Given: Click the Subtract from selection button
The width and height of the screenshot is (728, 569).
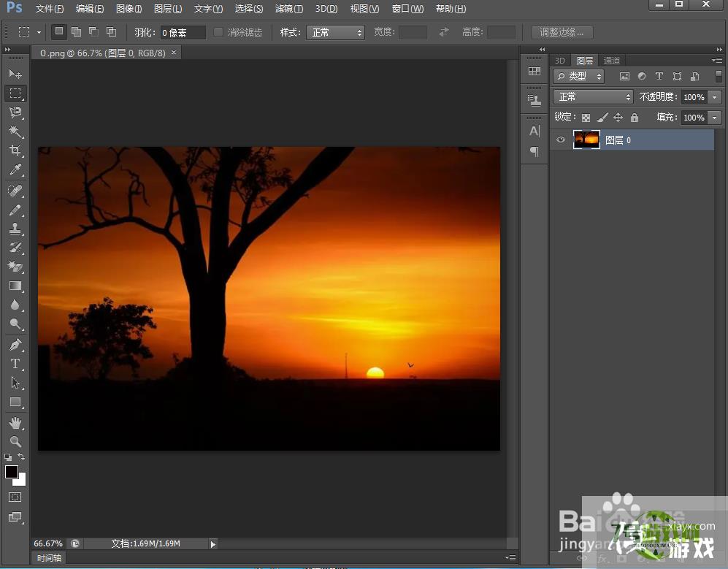Looking at the screenshot, I should (93, 31).
